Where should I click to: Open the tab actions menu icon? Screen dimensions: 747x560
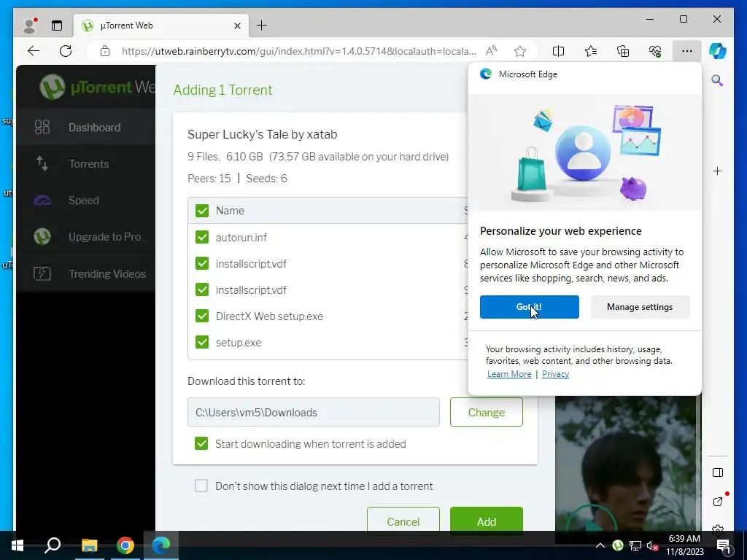(x=57, y=26)
